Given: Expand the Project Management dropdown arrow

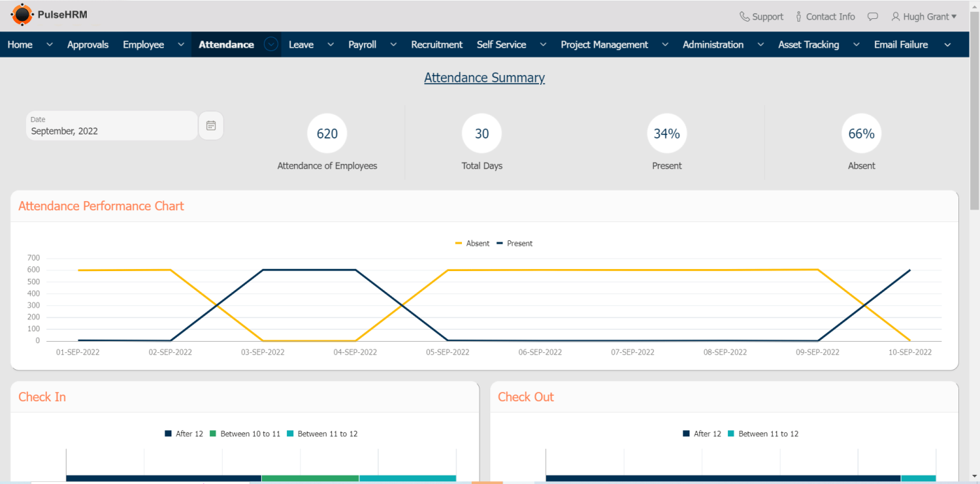Looking at the screenshot, I should pyautogui.click(x=665, y=45).
